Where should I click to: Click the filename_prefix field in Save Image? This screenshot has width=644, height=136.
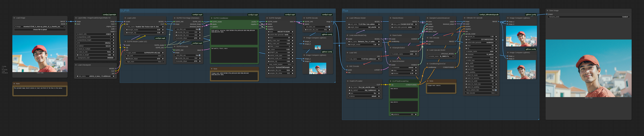pos(588,17)
